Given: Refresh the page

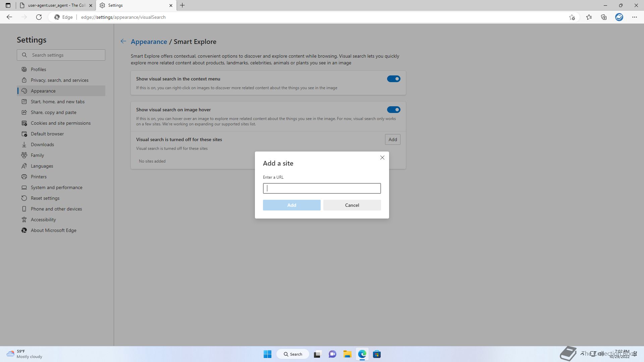Looking at the screenshot, I should (39, 17).
